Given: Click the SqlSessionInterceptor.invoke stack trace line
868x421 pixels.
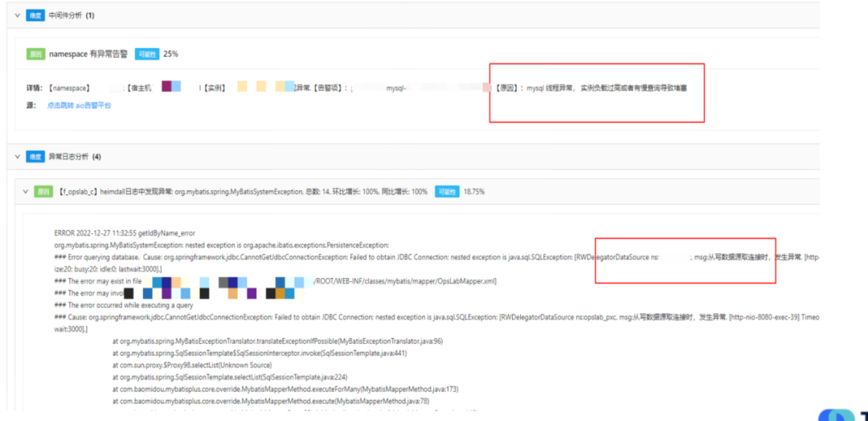Looking at the screenshot, I should pyautogui.click(x=260, y=353).
